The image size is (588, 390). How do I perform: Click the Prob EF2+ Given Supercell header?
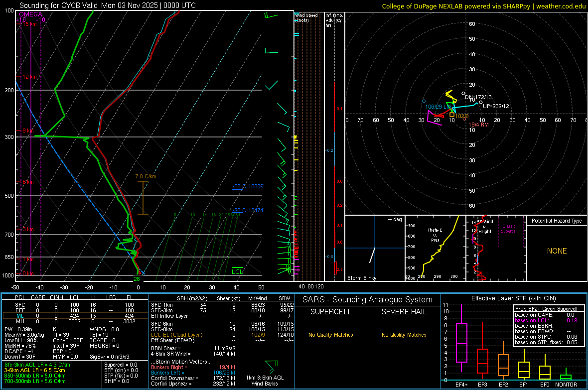(546, 309)
